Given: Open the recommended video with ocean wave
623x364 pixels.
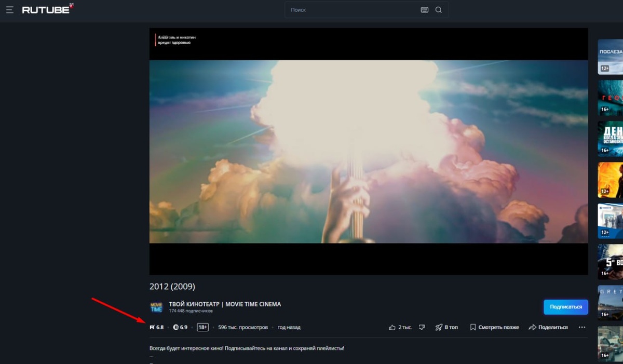Looking at the screenshot, I should coord(611,98).
